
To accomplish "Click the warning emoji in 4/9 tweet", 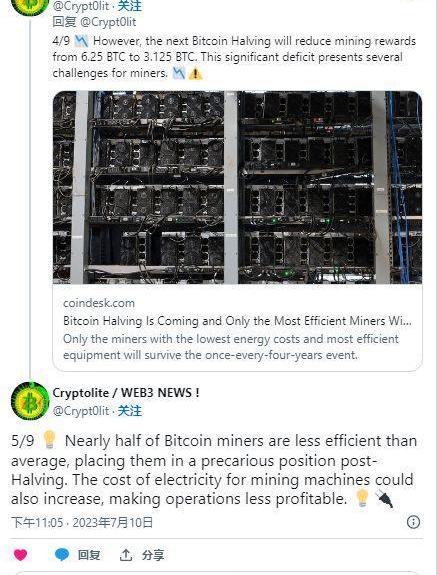I will pyautogui.click(x=195, y=74).
